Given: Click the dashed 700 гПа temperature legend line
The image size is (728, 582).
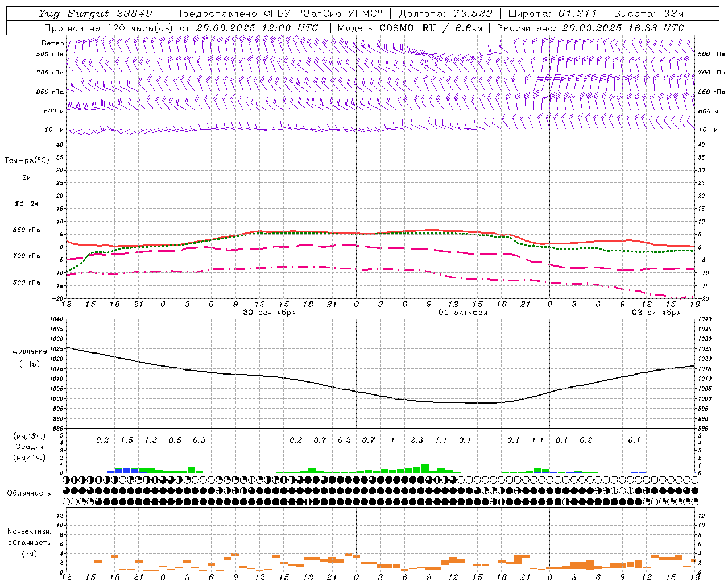Looking at the screenshot, I should [25, 263].
